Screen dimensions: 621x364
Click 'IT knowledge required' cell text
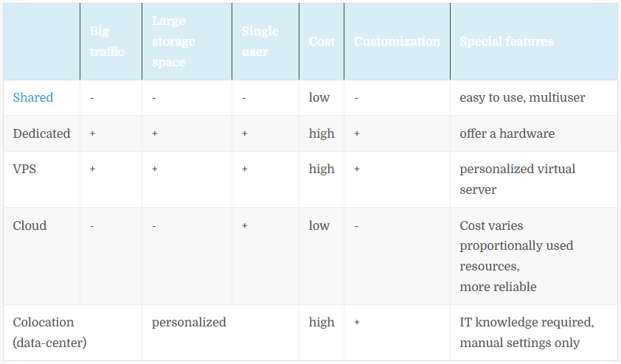527,322
